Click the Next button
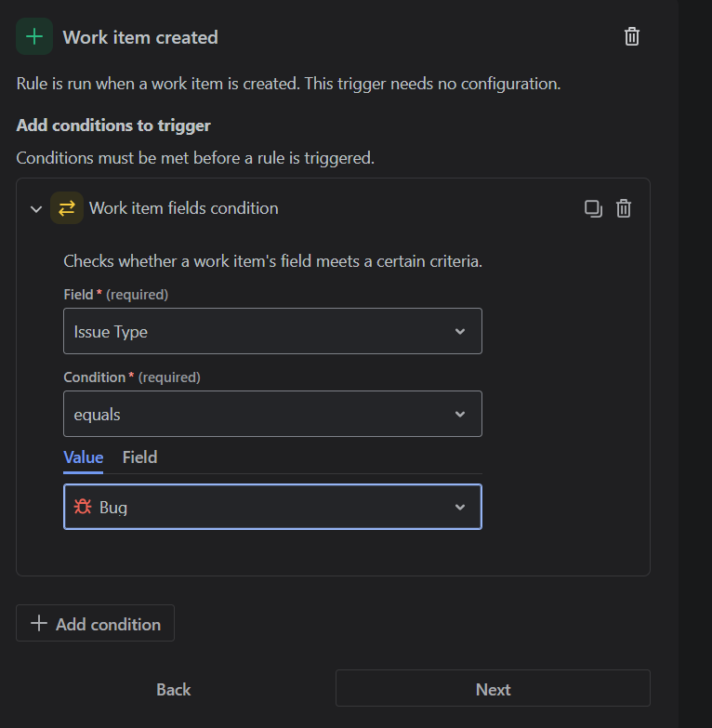Image resolution: width=712 pixels, height=728 pixels. point(493,688)
